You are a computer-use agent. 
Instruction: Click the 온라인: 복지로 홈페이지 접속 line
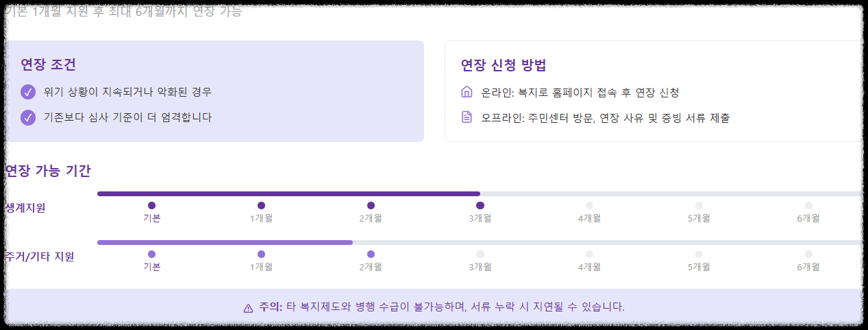click(580, 92)
